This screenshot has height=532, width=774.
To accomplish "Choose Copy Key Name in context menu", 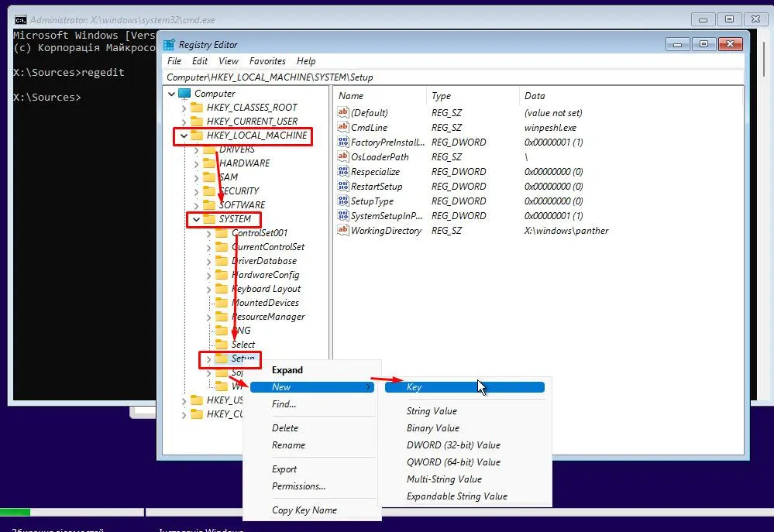I will click(304, 510).
